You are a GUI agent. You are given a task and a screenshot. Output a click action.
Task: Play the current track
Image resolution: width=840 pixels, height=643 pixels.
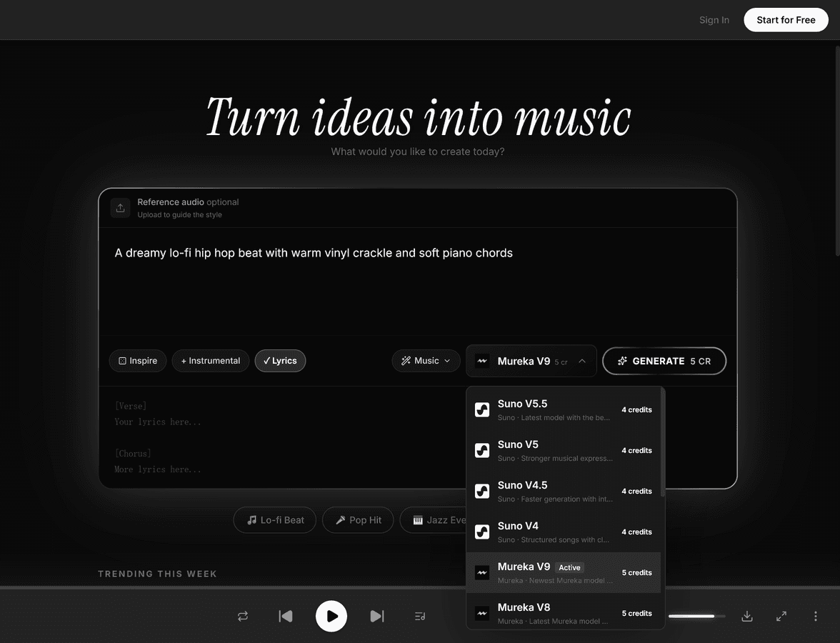331,616
